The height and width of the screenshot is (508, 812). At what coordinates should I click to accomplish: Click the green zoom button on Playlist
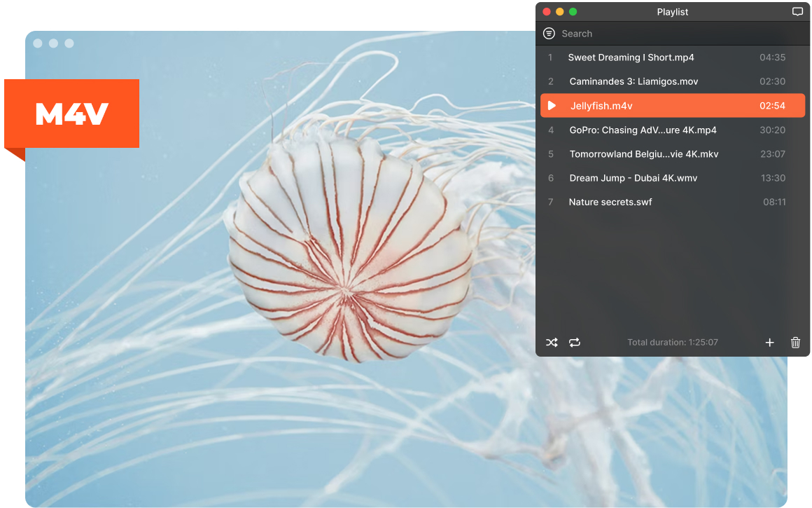(573, 11)
